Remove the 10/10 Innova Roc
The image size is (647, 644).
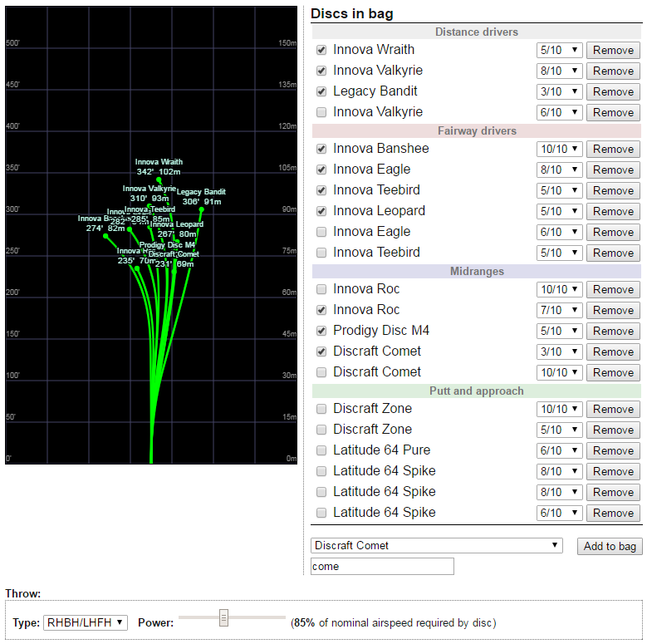[613, 289]
